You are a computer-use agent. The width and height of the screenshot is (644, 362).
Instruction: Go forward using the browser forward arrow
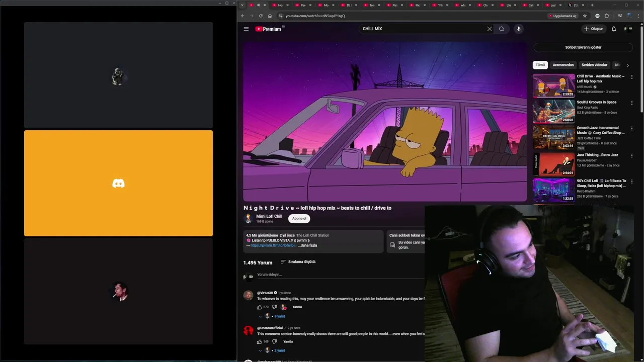pyautogui.click(x=252, y=16)
